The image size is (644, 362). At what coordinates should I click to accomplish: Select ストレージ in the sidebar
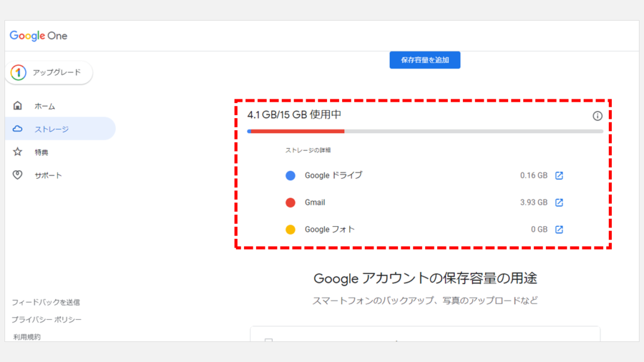tap(60, 129)
